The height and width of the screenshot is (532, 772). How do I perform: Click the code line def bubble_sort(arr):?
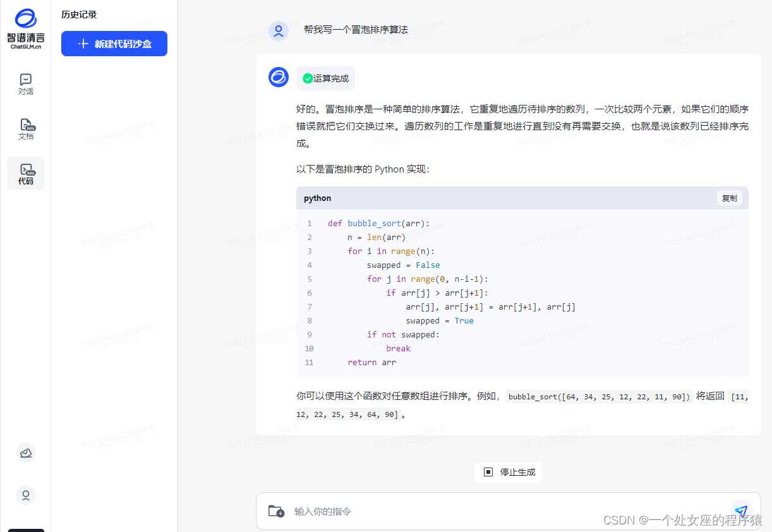(x=378, y=224)
